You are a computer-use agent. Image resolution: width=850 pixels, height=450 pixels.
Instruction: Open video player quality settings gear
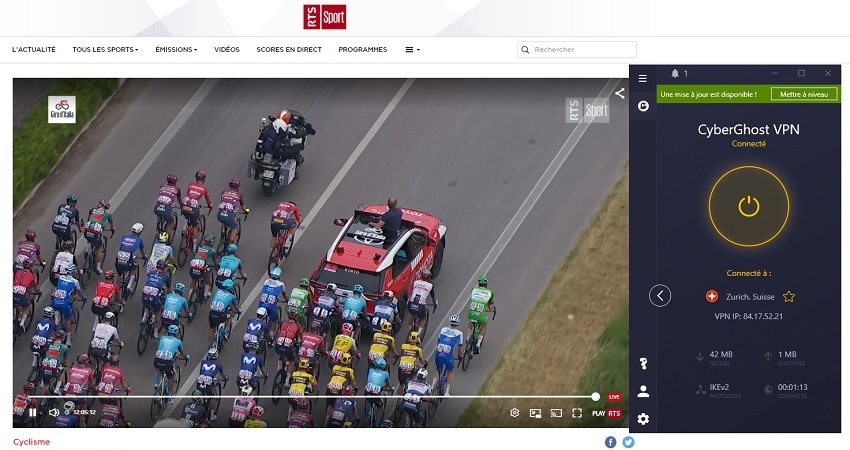(x=514, y=413)
